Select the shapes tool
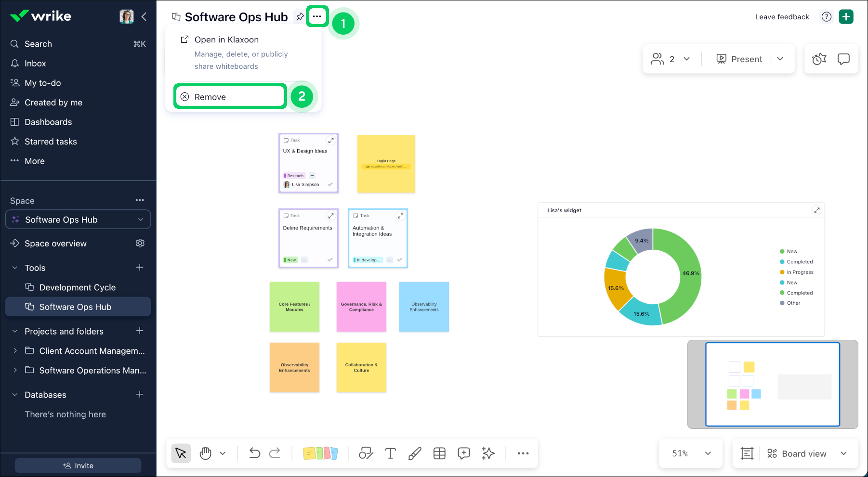868x477 pixels. coord(366,453)
